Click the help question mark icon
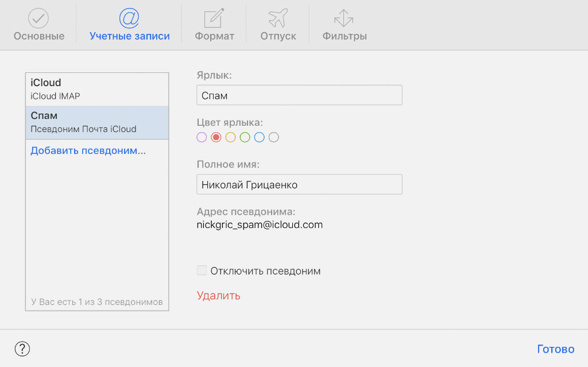 click(22, 349)
